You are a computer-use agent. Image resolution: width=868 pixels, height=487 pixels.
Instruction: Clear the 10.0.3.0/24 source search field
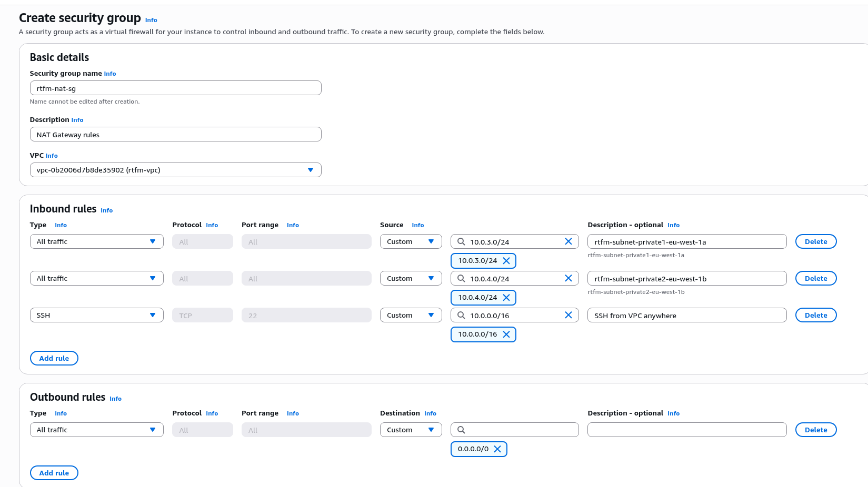click(568, 242)
